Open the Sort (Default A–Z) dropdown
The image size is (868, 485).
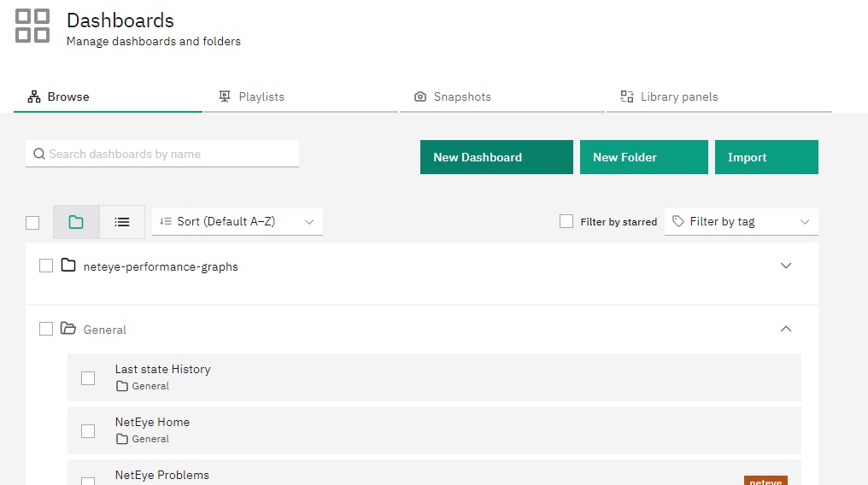pyautogui.click(x=238, y=222)
